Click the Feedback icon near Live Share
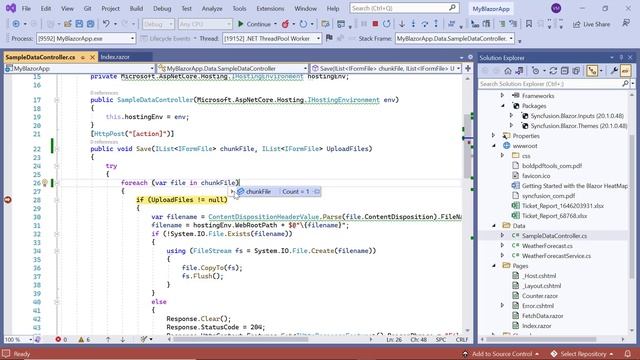This screenshot has width=640, height=360. coord(626,24)
